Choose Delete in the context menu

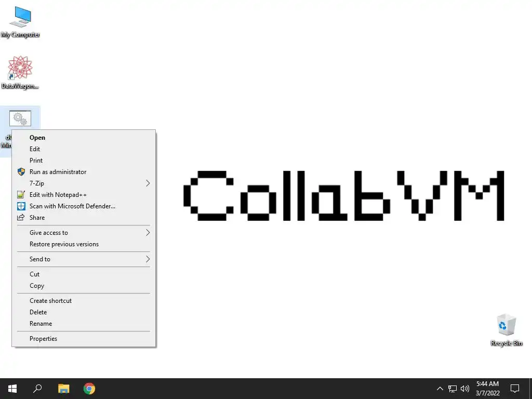point(84,312)
